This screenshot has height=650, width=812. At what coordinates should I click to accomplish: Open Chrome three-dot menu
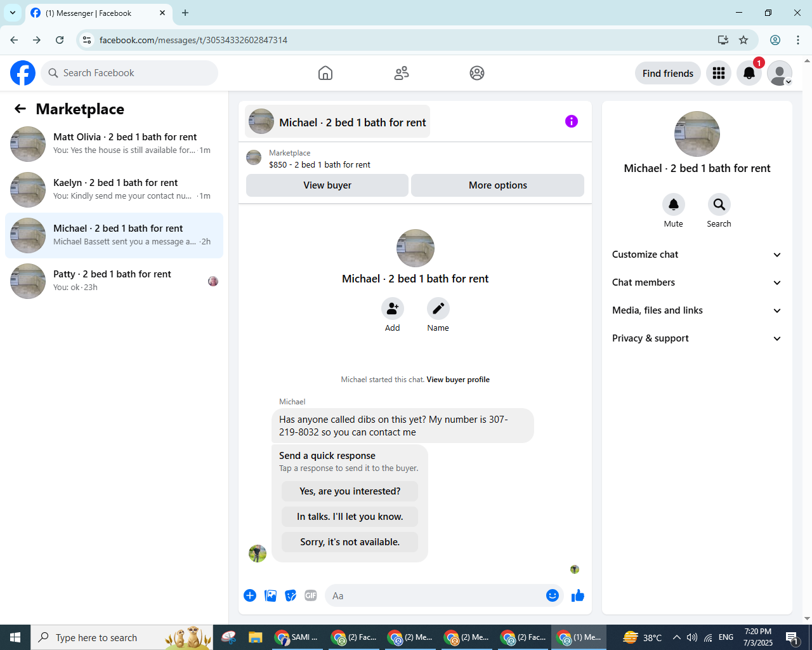(798, 40)
